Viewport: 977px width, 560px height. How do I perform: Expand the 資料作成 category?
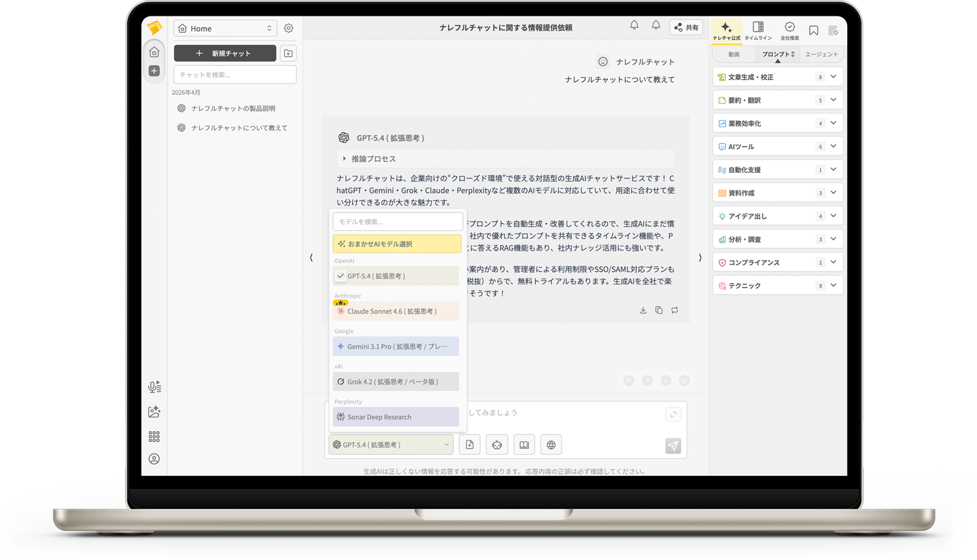click(x=778, y=193)
